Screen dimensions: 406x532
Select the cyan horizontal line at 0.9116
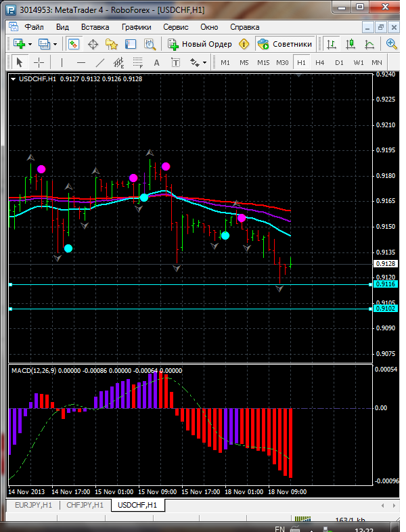(x=190, y=285)
